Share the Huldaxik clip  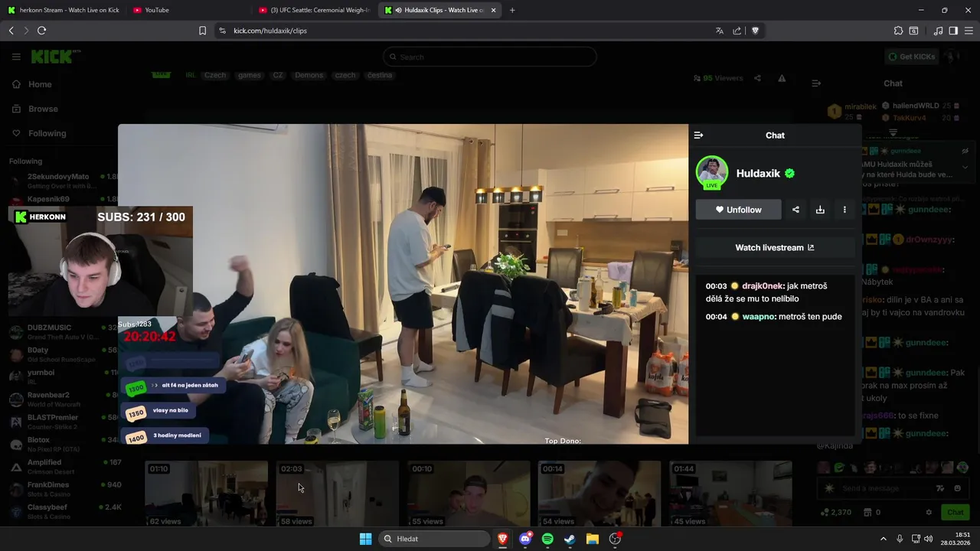(x=795, y=210)
